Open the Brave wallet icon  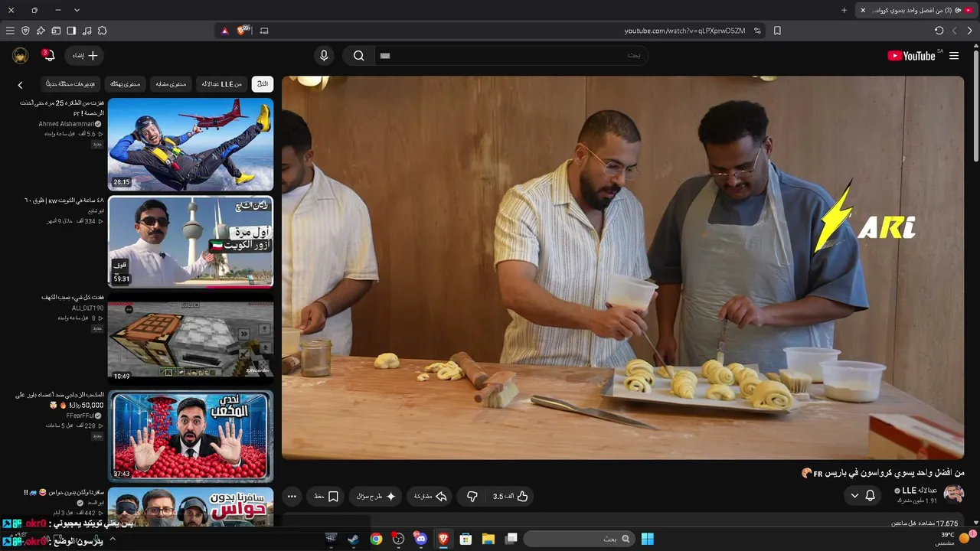(x=56, y=31)
